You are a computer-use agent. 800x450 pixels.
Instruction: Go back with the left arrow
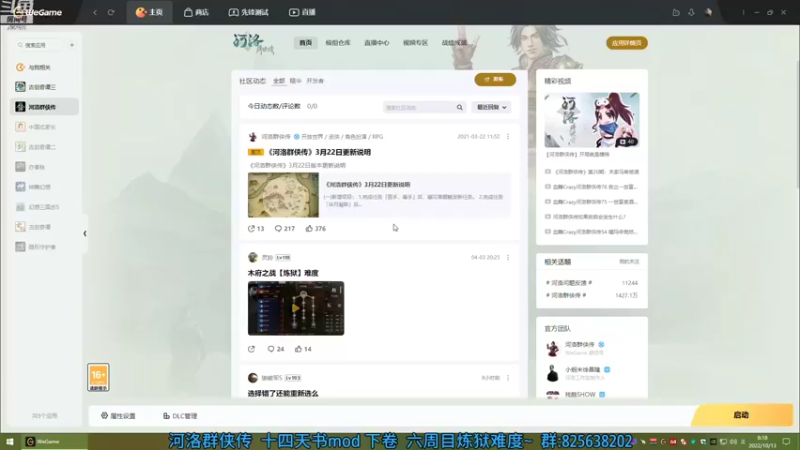click(95, 12)
